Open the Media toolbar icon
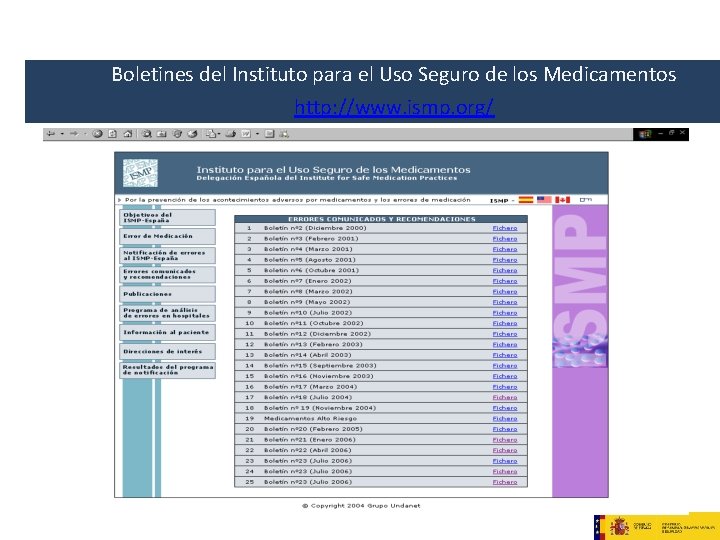The height and width of the screenshot is (540, 720). click(x=177, y=134)
